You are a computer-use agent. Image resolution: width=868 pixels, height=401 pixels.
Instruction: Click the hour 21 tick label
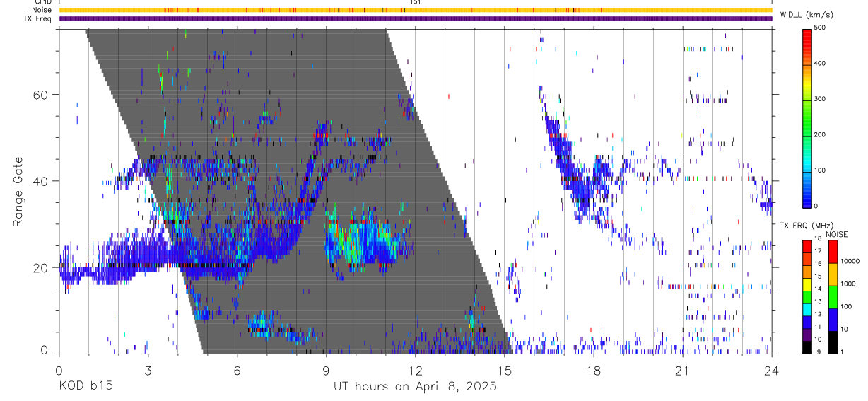click(x=683, y=371)
